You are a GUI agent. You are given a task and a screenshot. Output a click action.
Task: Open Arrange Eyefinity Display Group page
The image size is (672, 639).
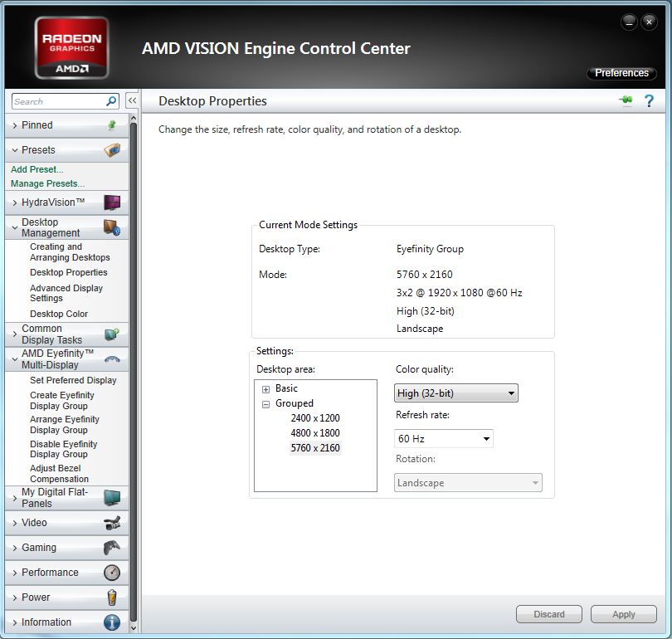[64, 424]
